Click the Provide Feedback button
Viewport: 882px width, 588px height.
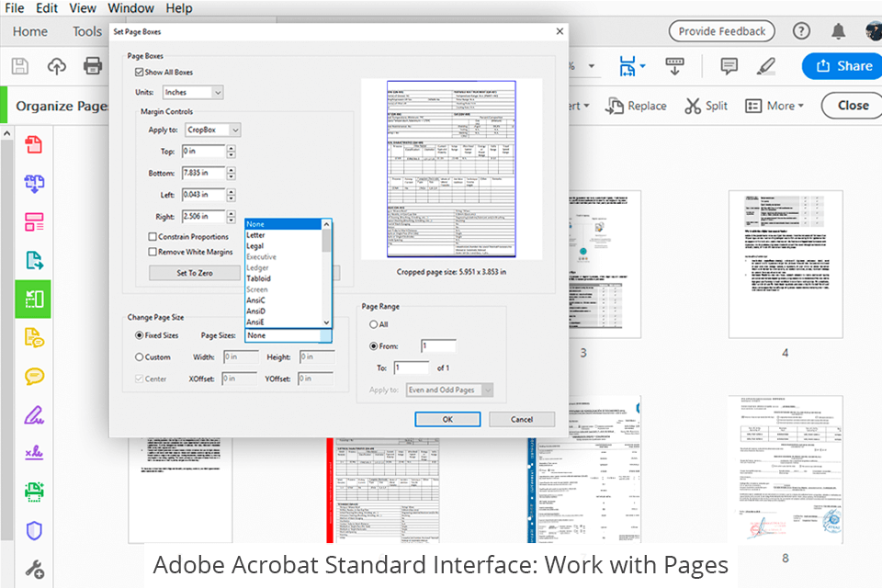722,31
